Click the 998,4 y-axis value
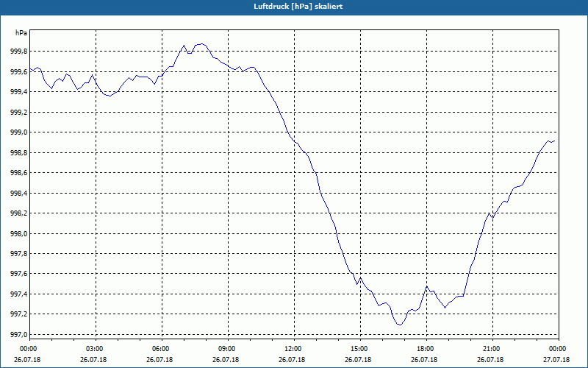Image resolution: width=588 pixels, height=368 pixels. tap(19, 194)
